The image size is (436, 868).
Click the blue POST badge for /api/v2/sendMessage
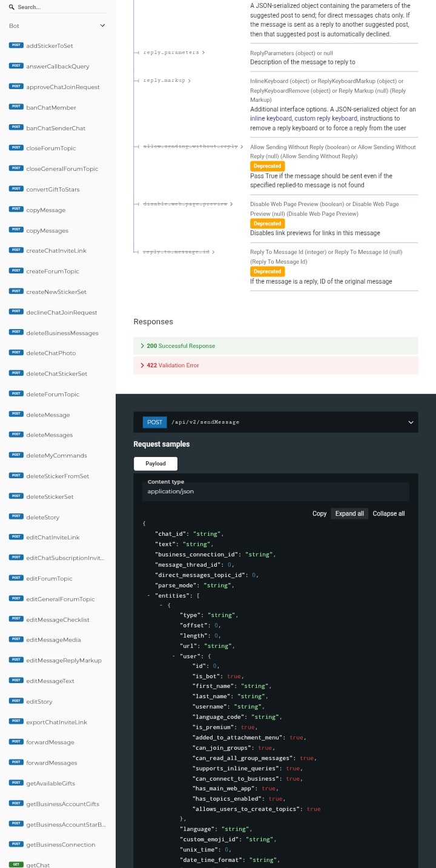coord(154,422)
